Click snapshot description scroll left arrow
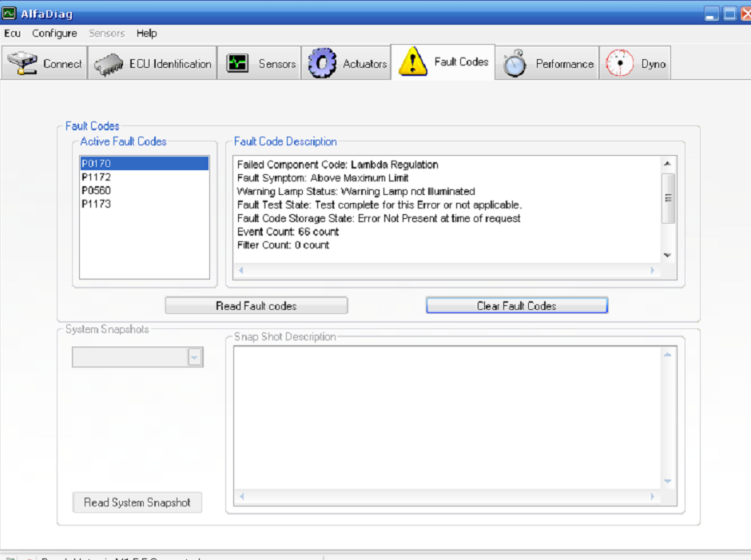 tap(241, 496)
